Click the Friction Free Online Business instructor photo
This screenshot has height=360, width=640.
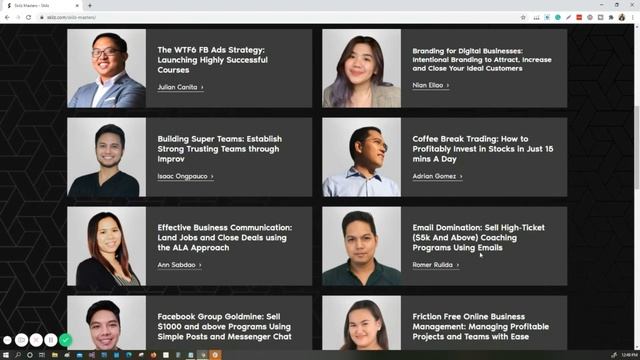362,323
